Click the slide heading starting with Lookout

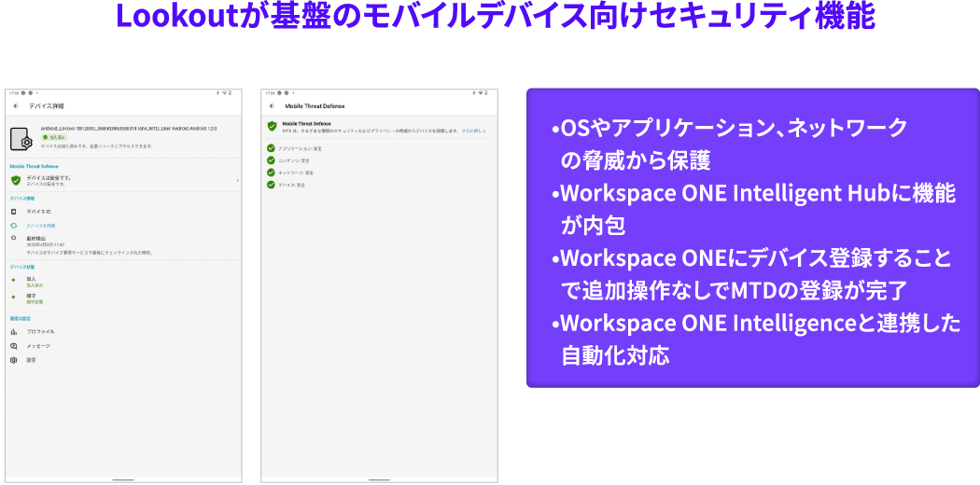(496, 17)
